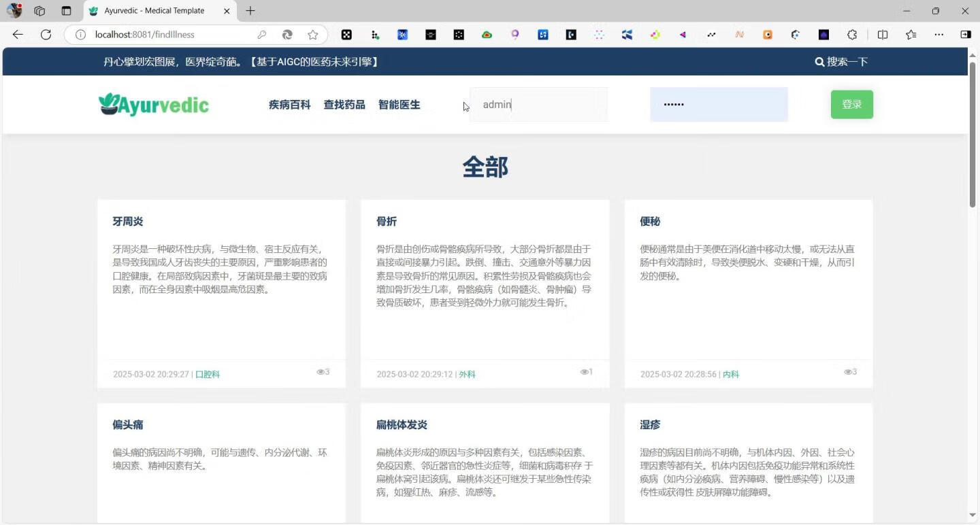
Task: Click the Edge-style icon in address bar
Action: point(287,35)
